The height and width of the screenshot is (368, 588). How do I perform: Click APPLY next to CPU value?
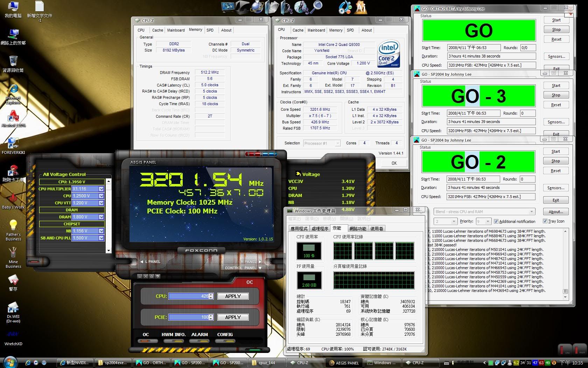(x=233, y=296)
